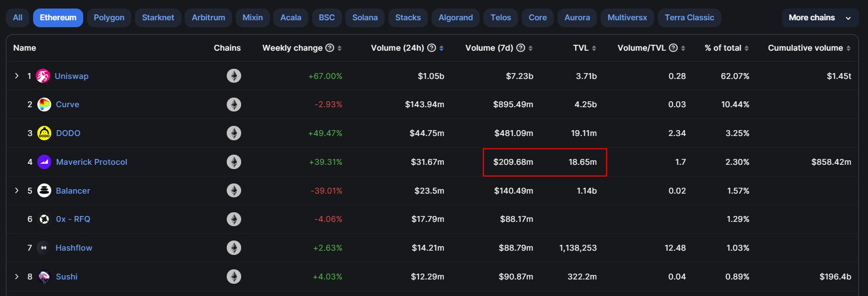Open the Balancer protocol link
Screen dimensions: 868x296
[x=73, y=191]
